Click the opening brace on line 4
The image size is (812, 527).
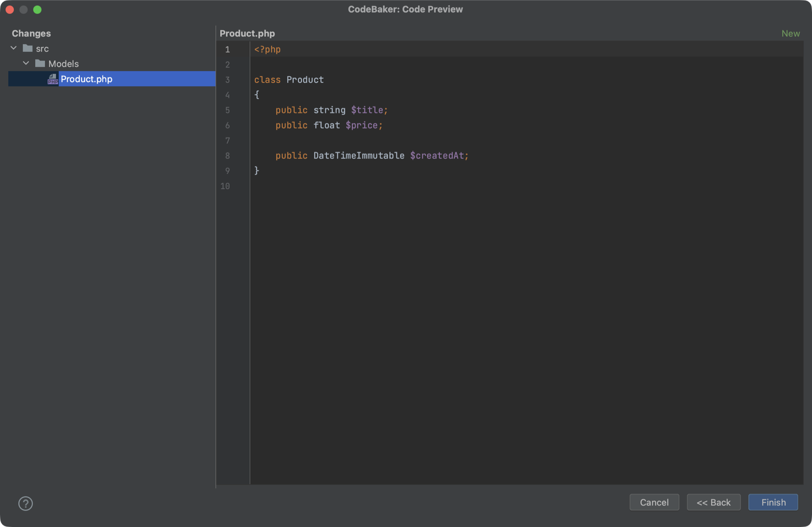(257, 95)
